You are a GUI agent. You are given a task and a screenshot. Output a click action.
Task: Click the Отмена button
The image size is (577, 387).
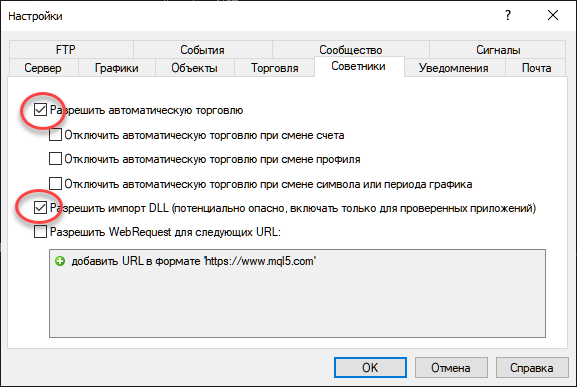(451, 368)
